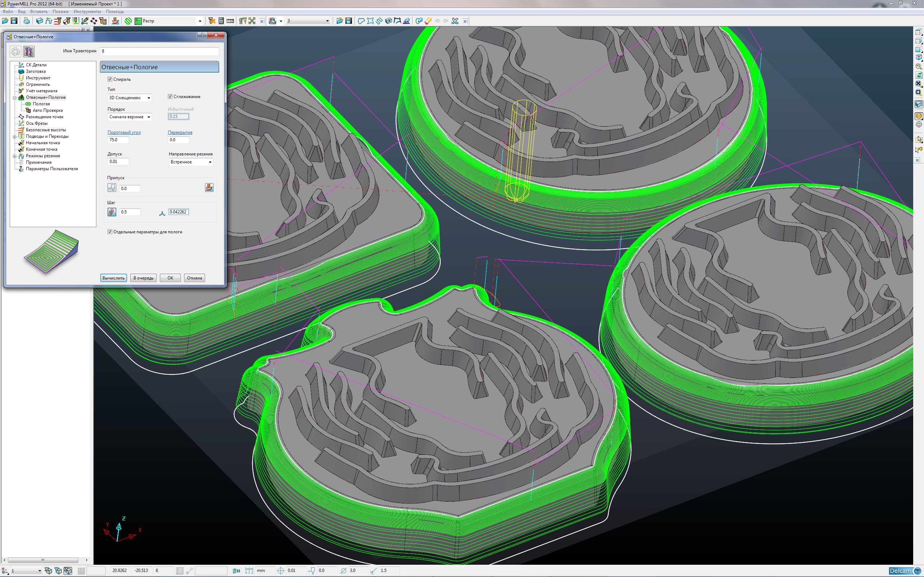The height and width of the screenshot is (577, 924).
Task: Toggle the Спираль checkbox
Action: 110,79
